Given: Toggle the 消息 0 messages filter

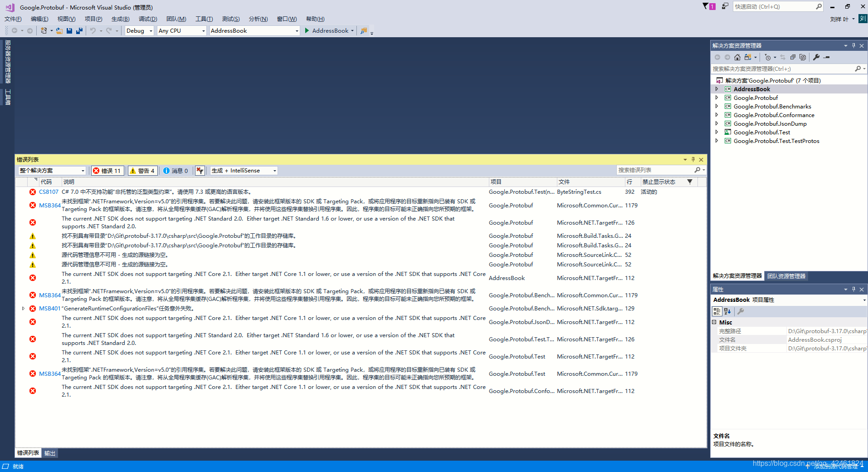Looking at the screenshot, I should [176, 170].
